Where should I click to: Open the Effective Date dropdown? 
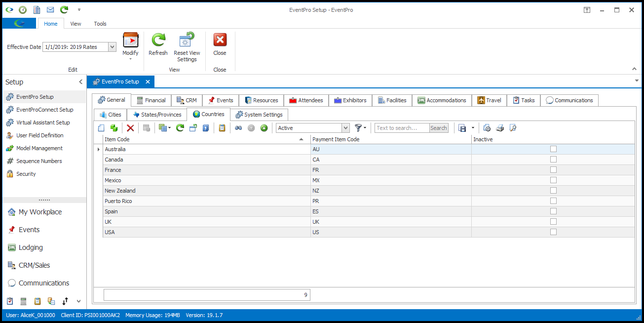pos(112,47)
